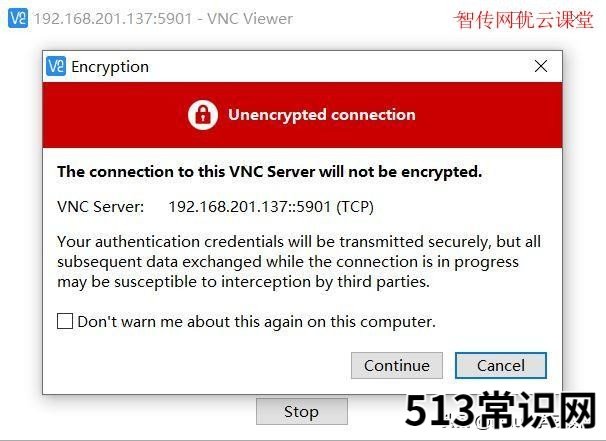Click the red warning banner background
606x441 pixels.
[x=302, y=115]
